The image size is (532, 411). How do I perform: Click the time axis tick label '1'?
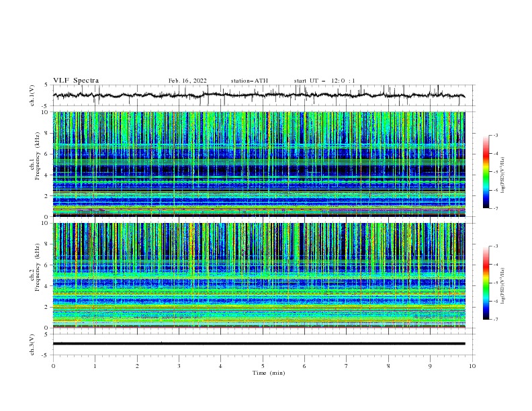click(x=95, y=366)
